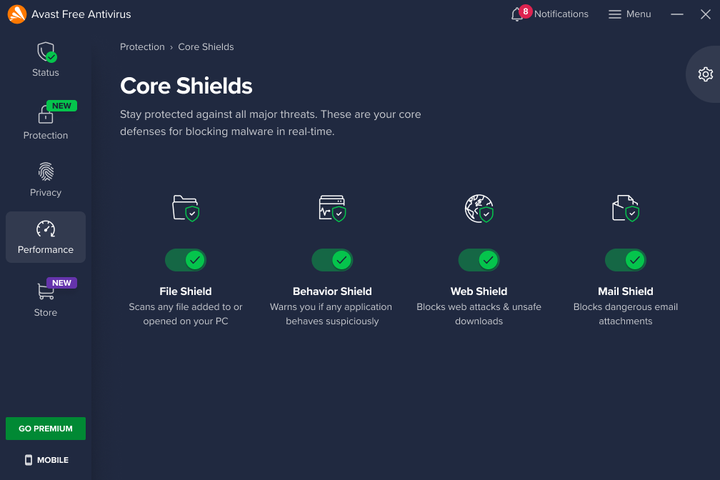The width and height of the screenshot is (720, 480).
Task: Open the Protection sidebar section
Action: coord(45,121)
